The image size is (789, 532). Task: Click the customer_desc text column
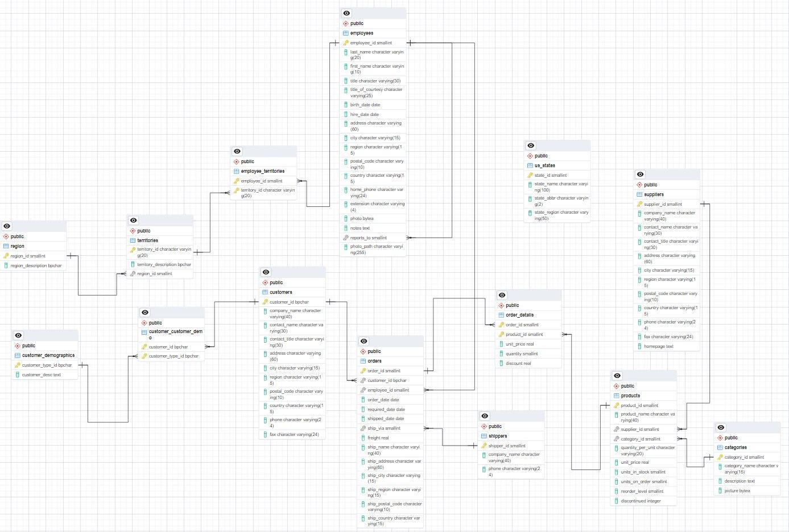click(x=45, y=375)
